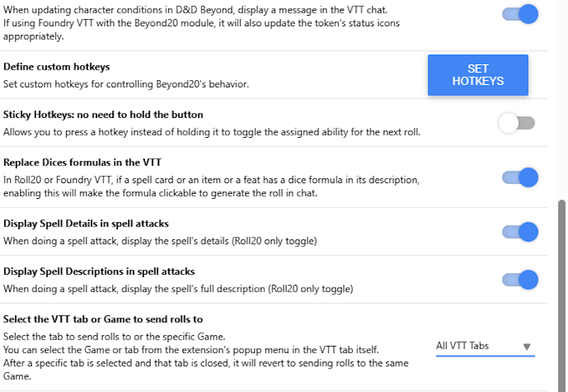Click the SET HOTKEYS button
This screenshot has width=568, height=392.
[x=478, y=75]
